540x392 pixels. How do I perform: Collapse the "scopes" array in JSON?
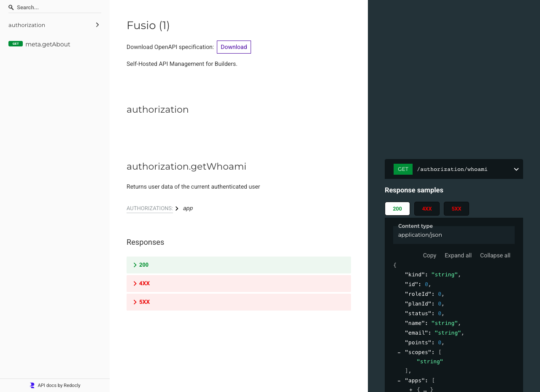(x=399, y=352)
